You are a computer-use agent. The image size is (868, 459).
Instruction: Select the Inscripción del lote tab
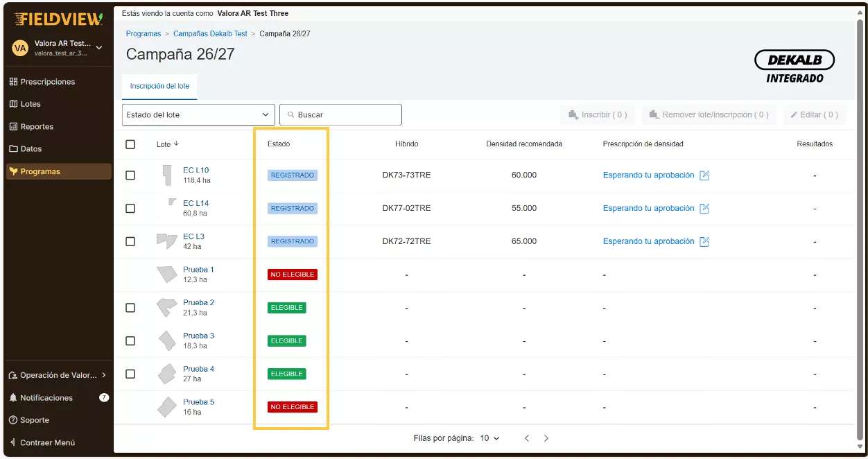159,87
